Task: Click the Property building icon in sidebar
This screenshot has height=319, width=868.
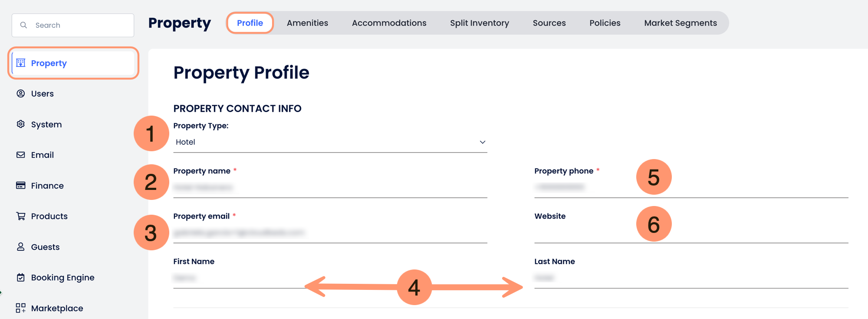Action: tap(21, 63)
